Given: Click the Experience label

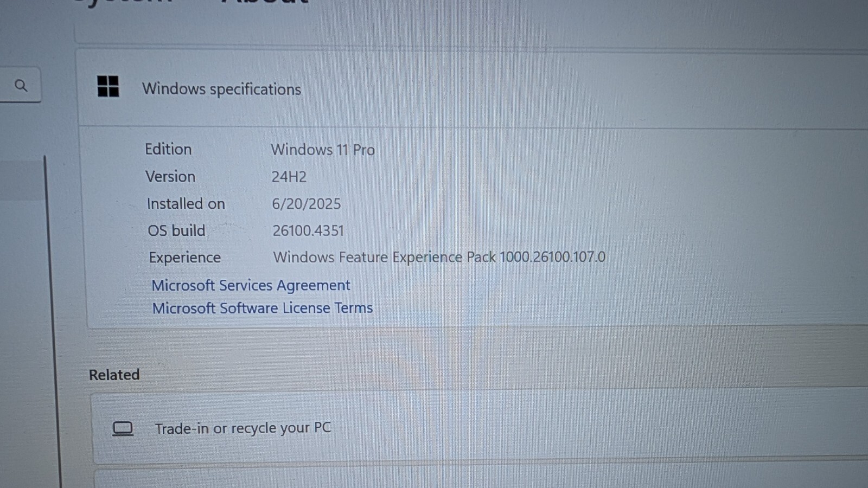Looking at the screenshot, I should tap(185, 258).
